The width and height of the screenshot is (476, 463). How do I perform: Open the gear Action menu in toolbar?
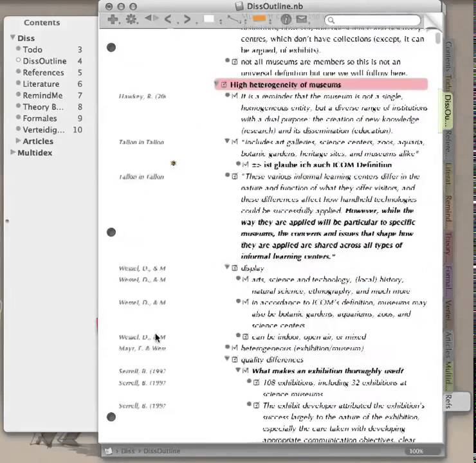tap(132, 19)
